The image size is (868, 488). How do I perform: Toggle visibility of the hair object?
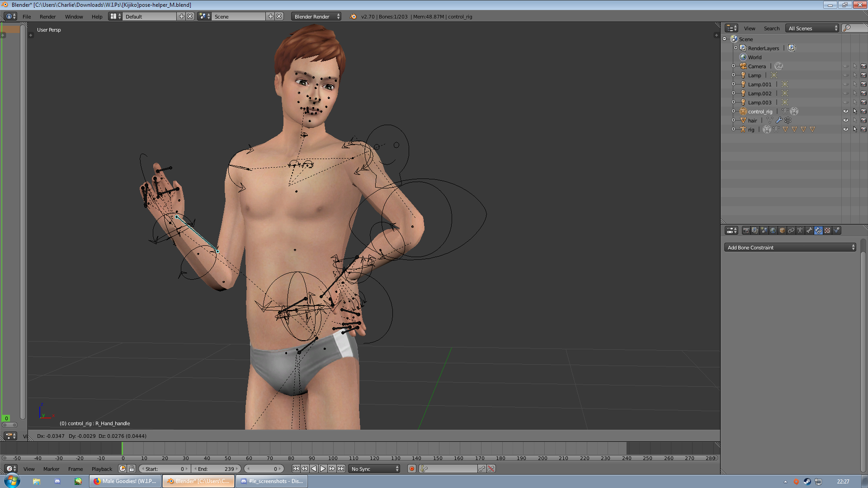(x=846, y=120)
